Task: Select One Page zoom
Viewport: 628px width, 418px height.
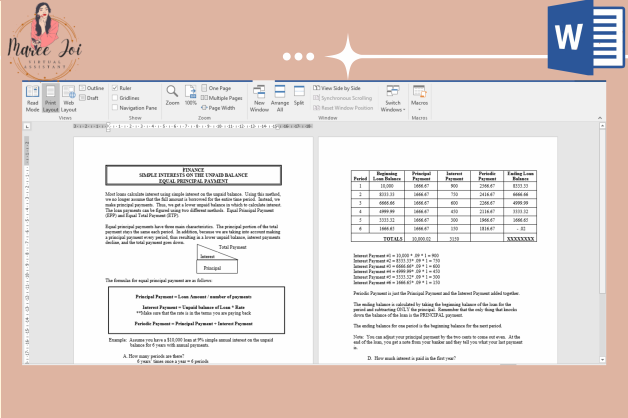Action: pyautogui.click(x=216, y=88)
